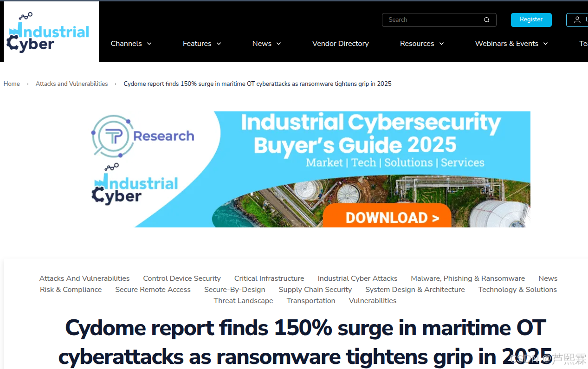Open the Features menu
The image size is (588, 369).
[197, 44]
